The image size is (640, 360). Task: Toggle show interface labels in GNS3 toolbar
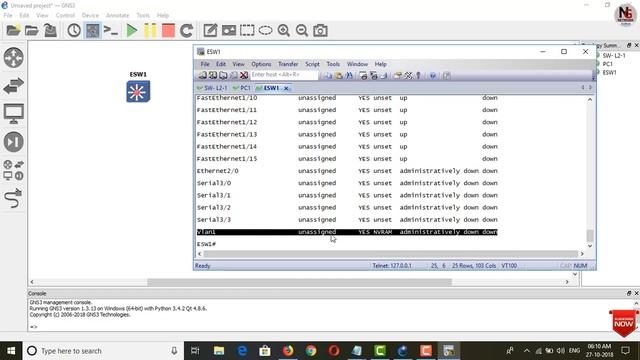point(93,31)
